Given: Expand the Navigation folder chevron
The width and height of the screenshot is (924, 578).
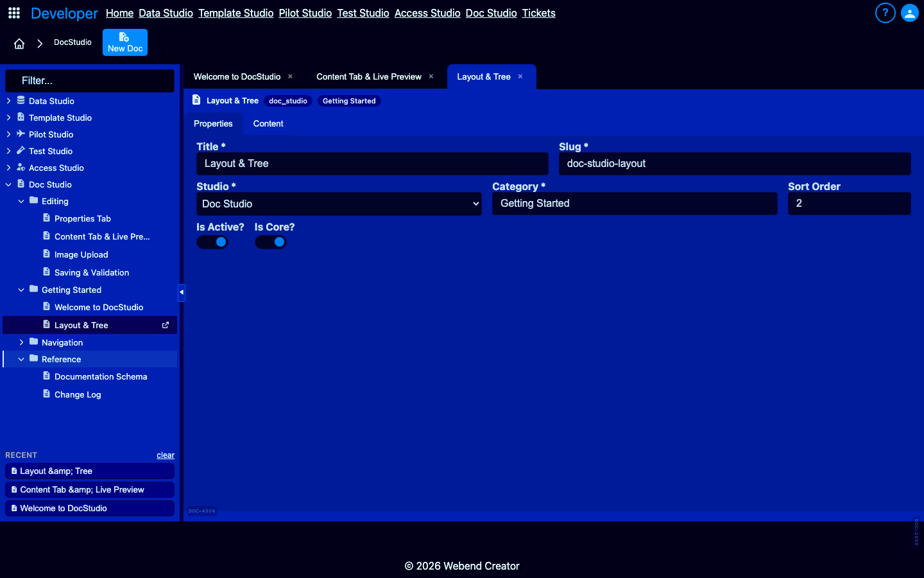Looking at the screenshot, I should tap(21, 342).
